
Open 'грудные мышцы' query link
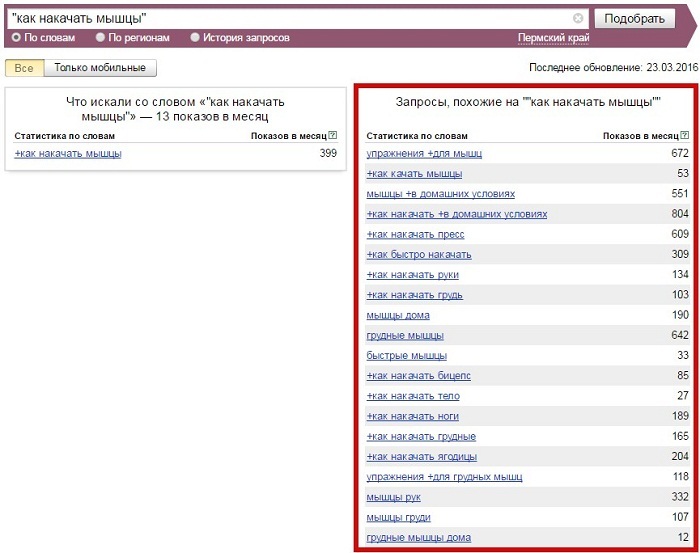tap(405, 335)
